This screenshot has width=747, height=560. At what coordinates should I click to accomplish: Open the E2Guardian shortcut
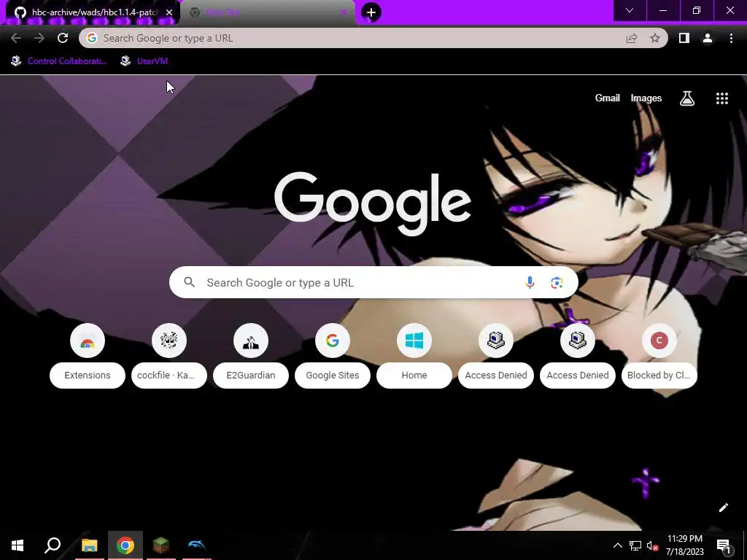(x=251, y=356)
